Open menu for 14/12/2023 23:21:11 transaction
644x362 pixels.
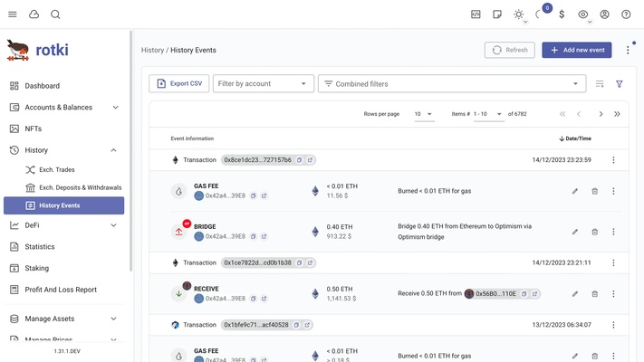613,262
